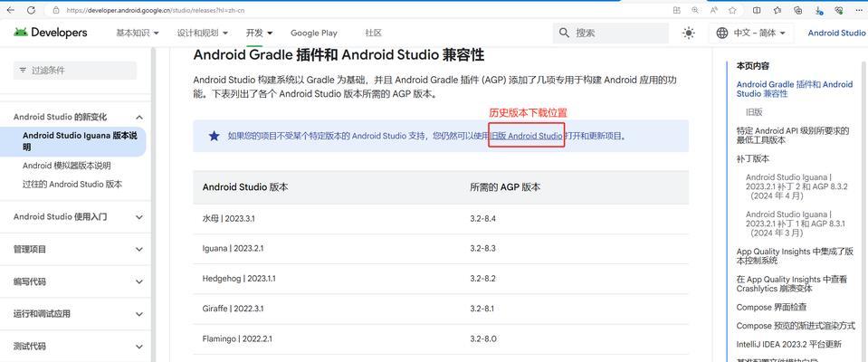Click the search magnifier icon
This screenshot has width=868, height=362.
[x=564, y=33]
